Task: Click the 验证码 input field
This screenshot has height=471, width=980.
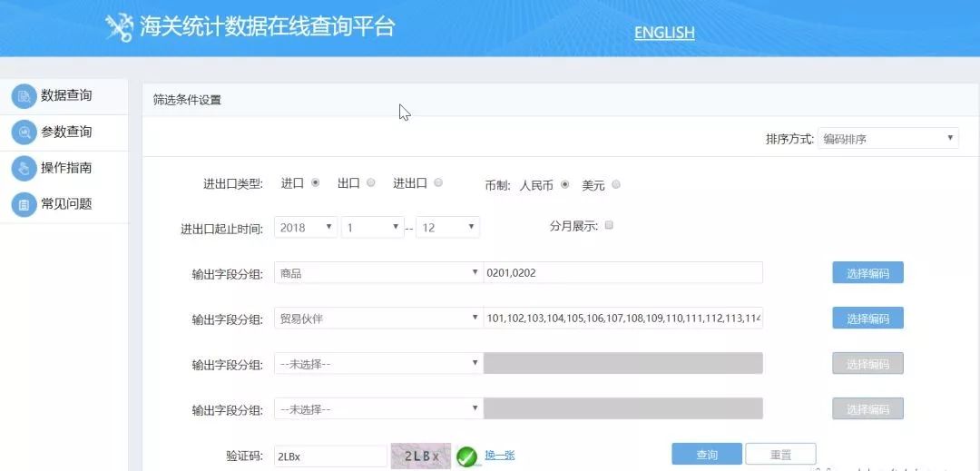Action: 330,456
